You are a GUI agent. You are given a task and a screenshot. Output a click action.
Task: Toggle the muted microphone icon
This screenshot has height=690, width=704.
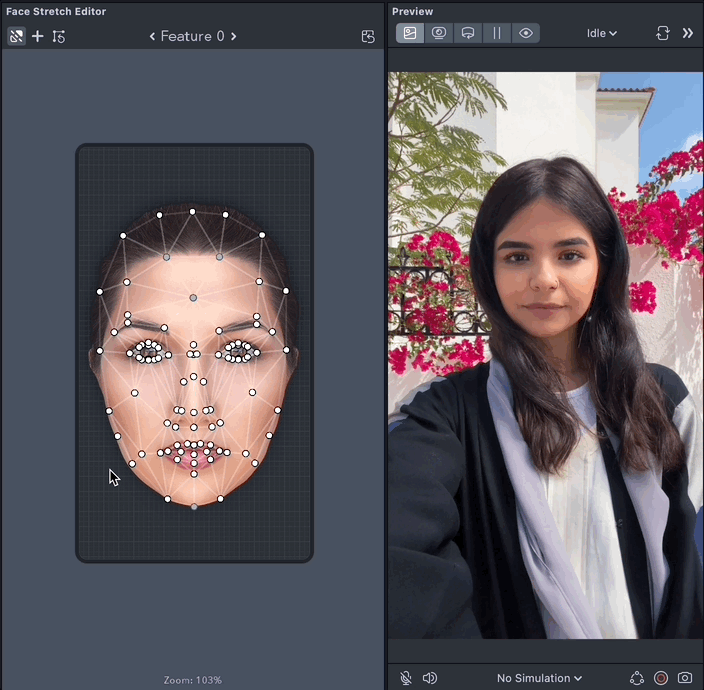406,678
